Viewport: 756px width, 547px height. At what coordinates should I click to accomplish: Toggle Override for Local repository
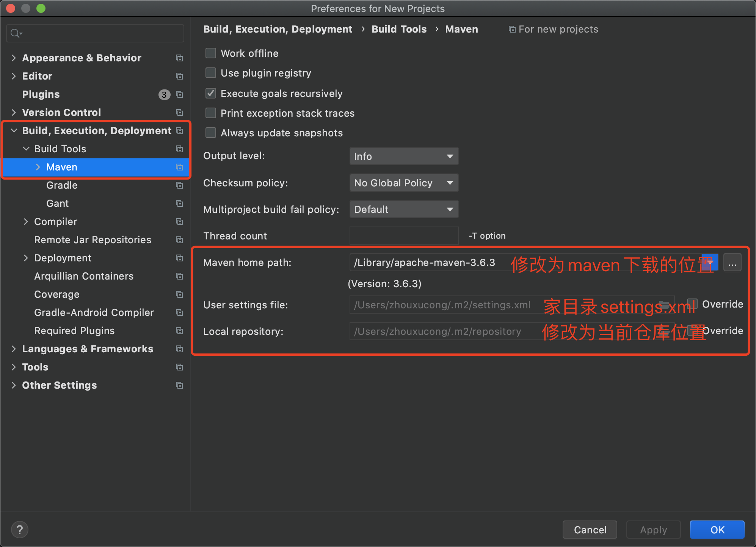coord(693,330)
